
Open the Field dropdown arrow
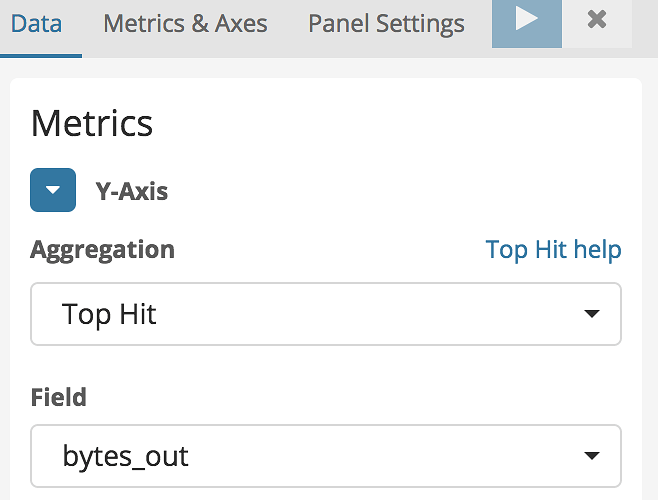(591, 457)
